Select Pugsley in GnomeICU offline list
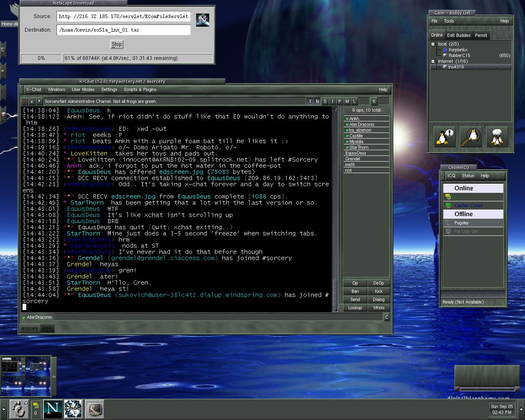The width and height of the screenshot is (525, 420). pyautogui.click(x=473, y=223)
